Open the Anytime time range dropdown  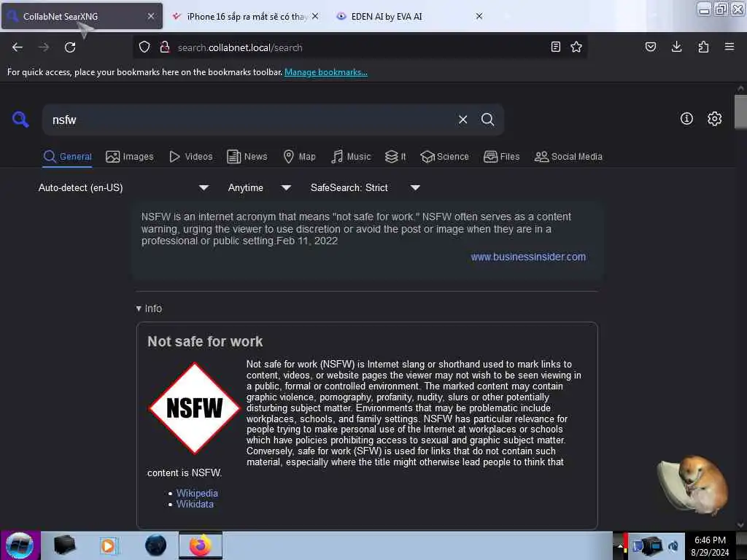tap(260, 187)
